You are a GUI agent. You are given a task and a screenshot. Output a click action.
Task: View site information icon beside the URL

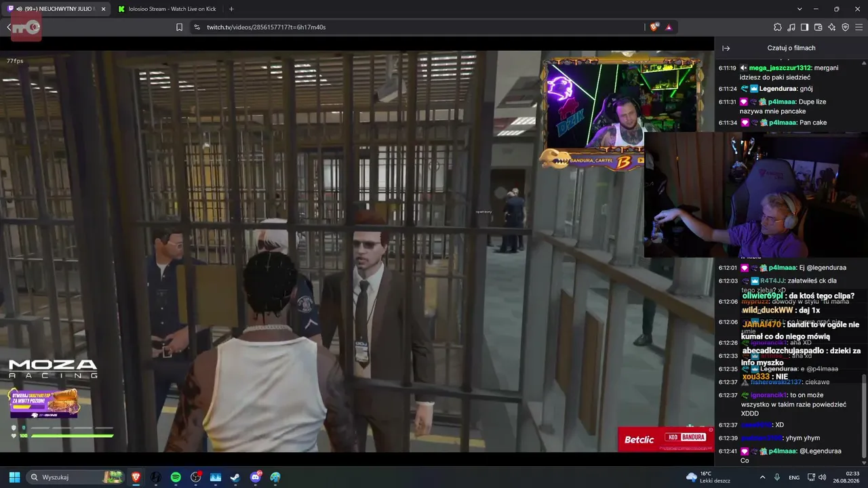coord(197,27)
